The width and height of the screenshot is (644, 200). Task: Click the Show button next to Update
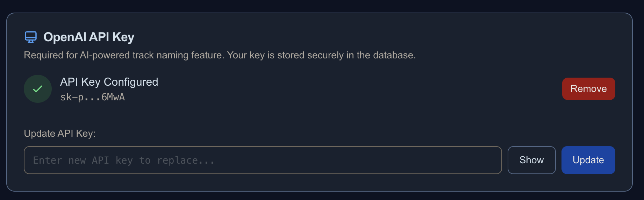click(x=531, y=160)
